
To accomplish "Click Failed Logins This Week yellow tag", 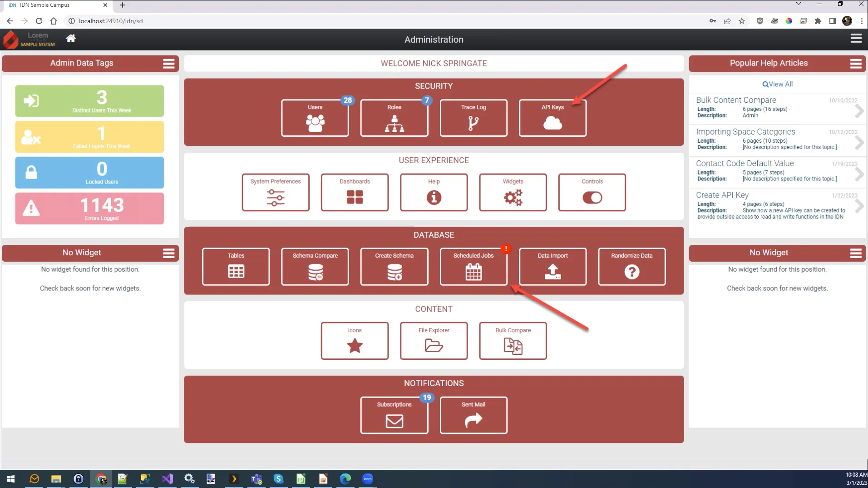I will click(89, 137).
